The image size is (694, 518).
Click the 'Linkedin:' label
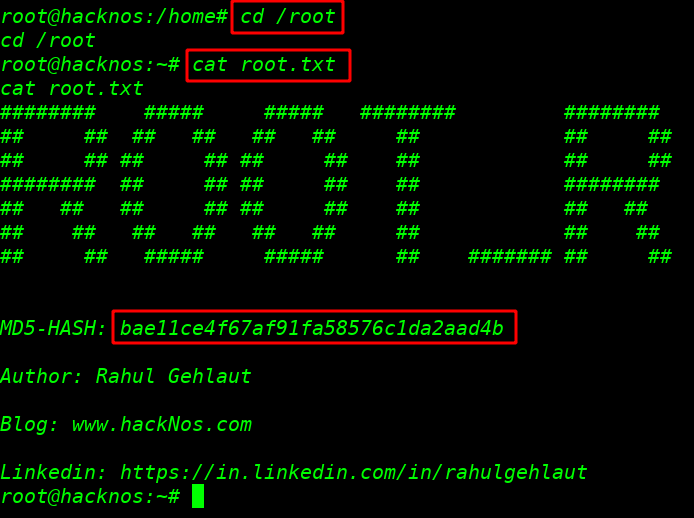click(54, 472)
